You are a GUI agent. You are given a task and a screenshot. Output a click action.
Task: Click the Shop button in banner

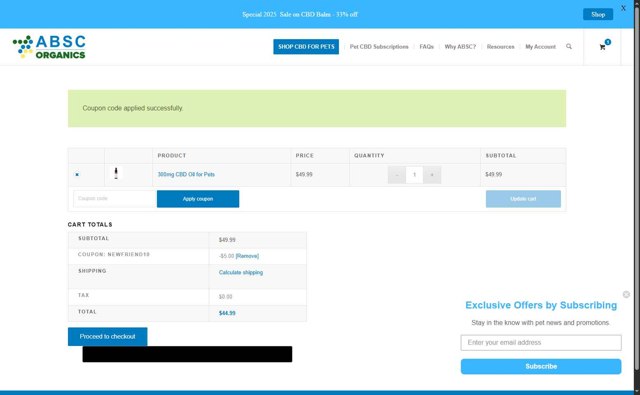coord(598,14)
